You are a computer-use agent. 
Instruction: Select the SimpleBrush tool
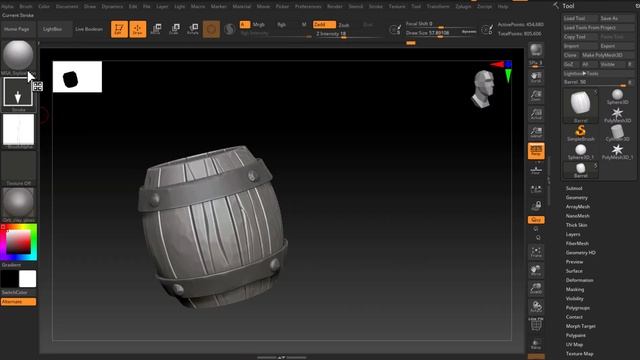pyautogui.click(x=580, y=133)
